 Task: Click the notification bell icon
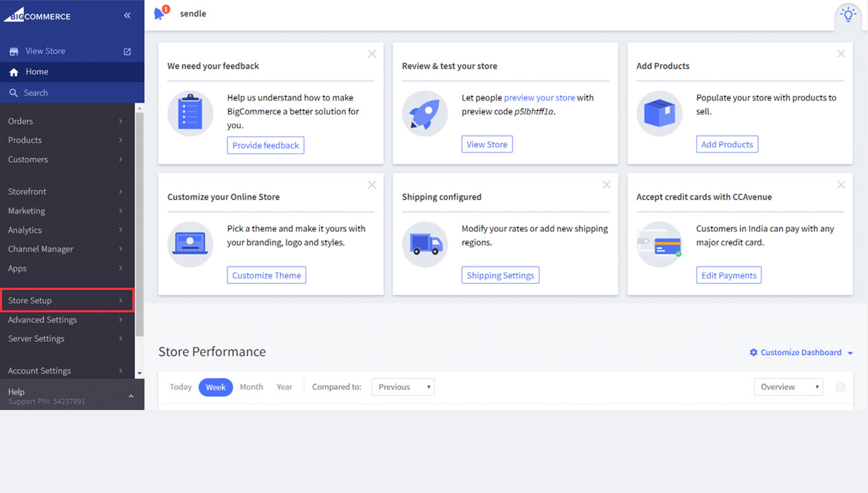[x=160, y=13]
